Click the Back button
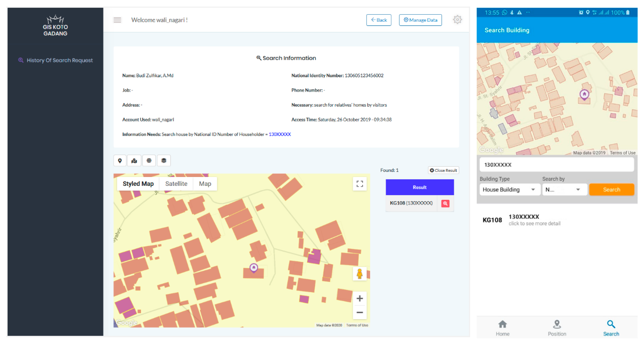Image resolution: width=644 pixels, height=341 pixels. (379, 20)
